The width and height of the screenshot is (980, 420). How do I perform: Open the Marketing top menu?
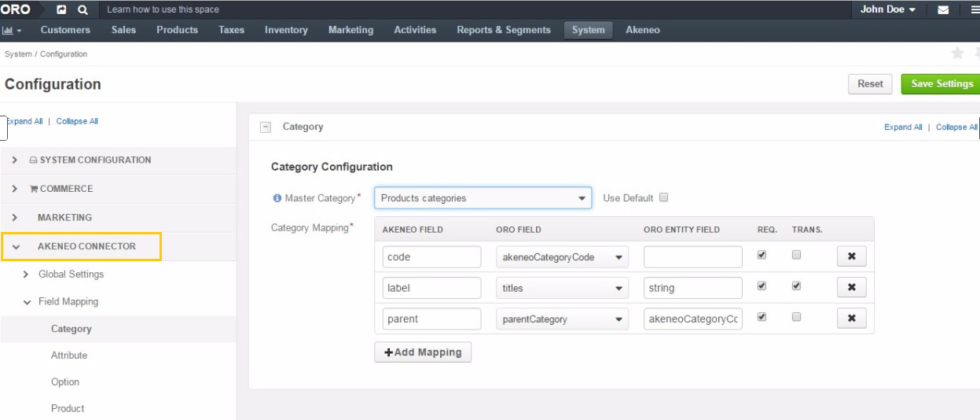click(351, 30)
